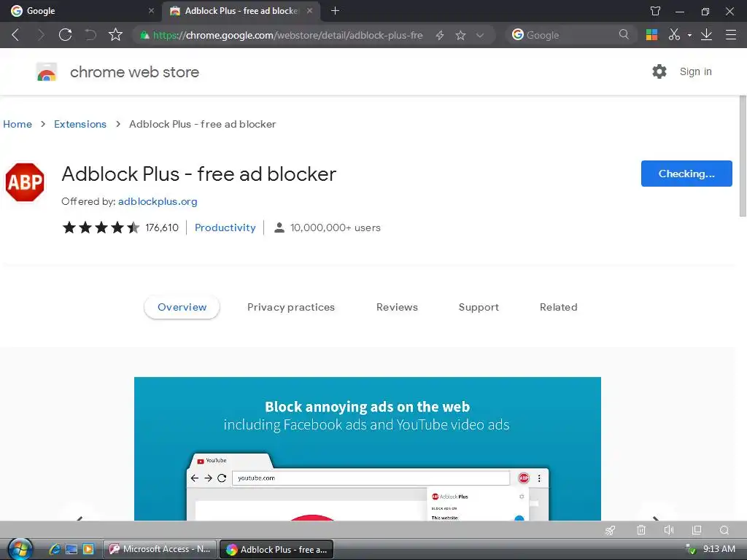Open the adblockplus.org publisher link
This screenshot has width=747, height=560.
158,201
